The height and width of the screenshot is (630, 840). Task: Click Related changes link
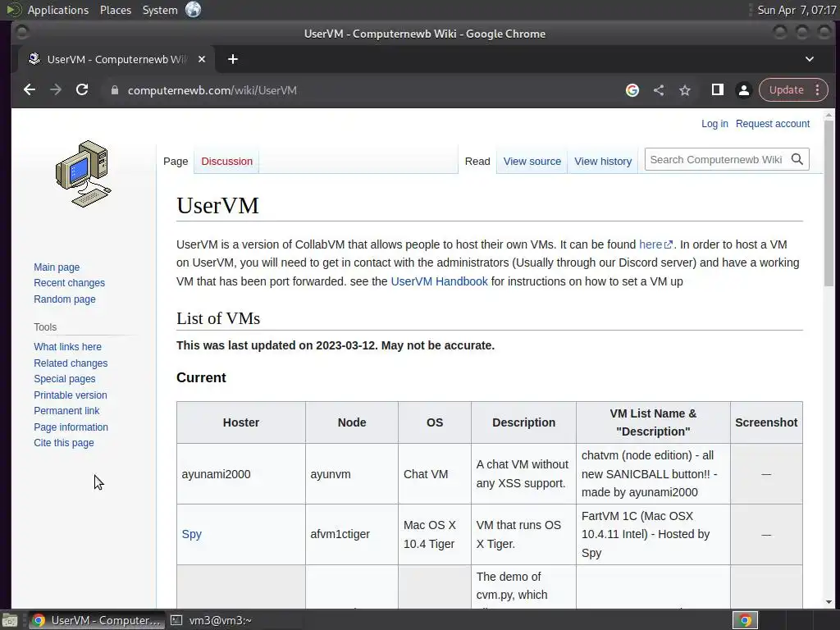[x=71, y=363]
